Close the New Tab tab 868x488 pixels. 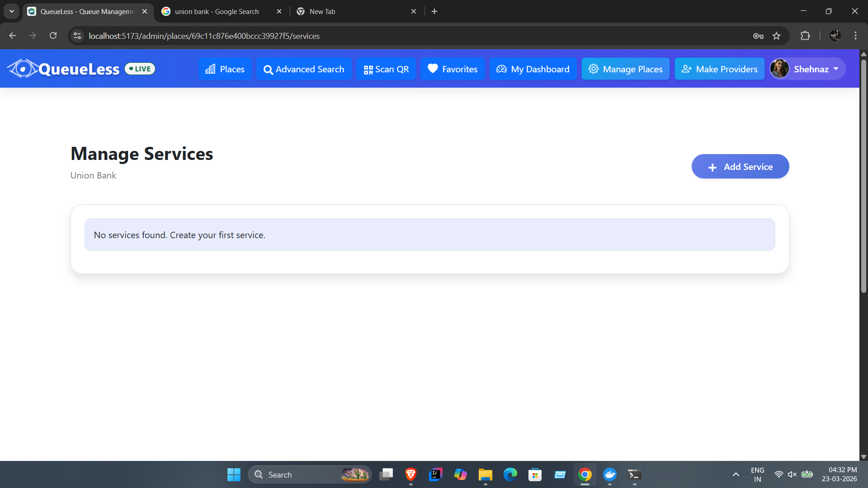(414, 11)
